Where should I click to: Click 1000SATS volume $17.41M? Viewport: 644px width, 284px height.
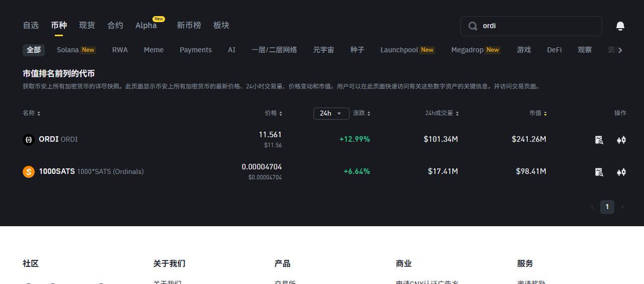point(443,171)
